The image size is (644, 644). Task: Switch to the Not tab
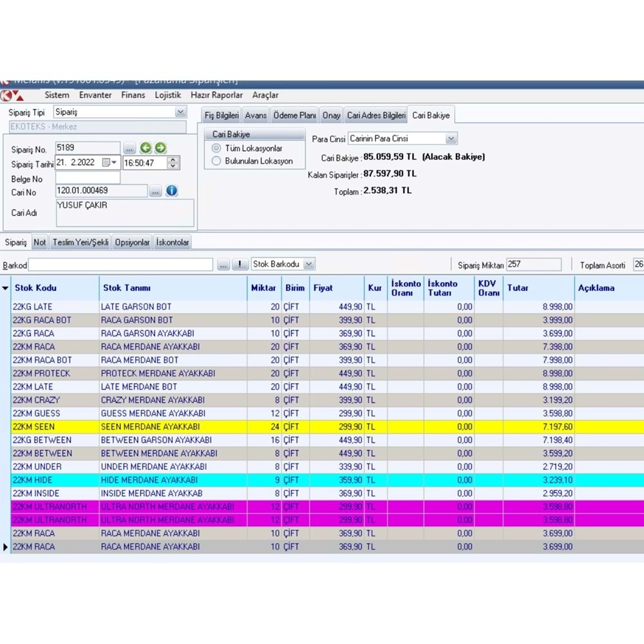click(x=40, y=242)
